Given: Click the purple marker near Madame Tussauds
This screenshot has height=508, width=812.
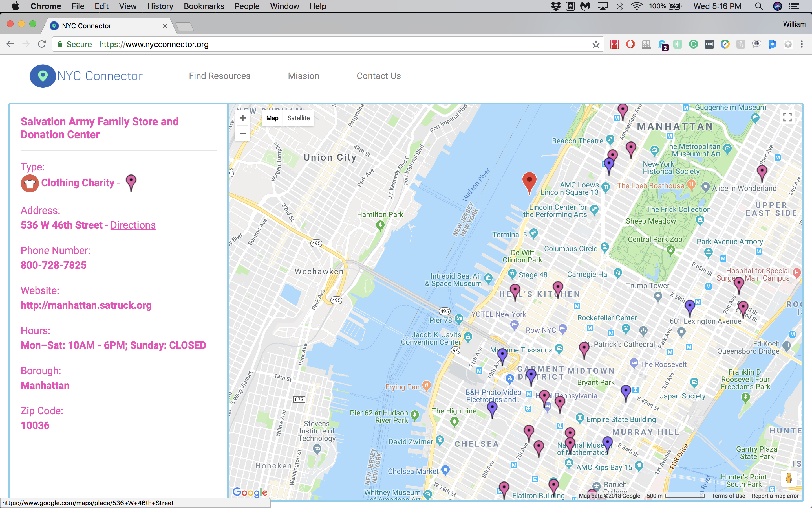Looking at the screenshot, I should click(502, 357).
